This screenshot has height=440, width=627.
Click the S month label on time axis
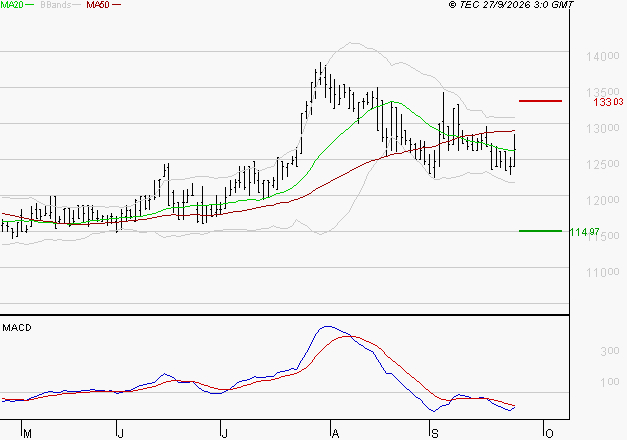(x=435, y=434)
